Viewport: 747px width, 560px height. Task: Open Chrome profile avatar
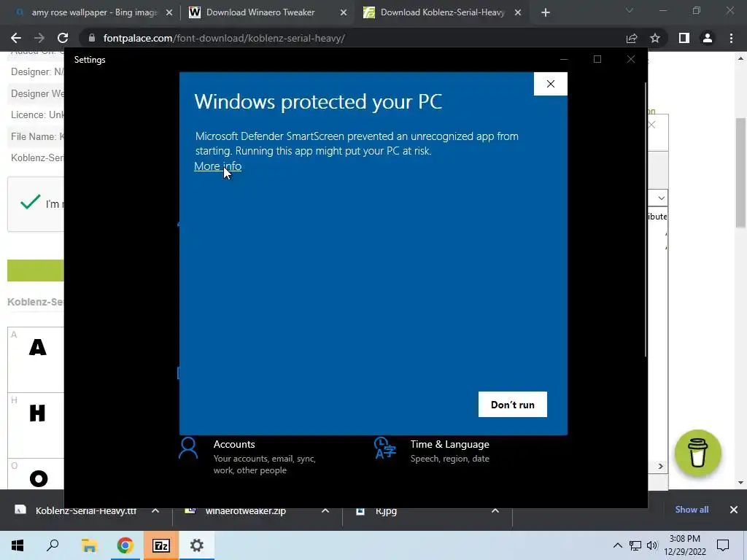708,38
